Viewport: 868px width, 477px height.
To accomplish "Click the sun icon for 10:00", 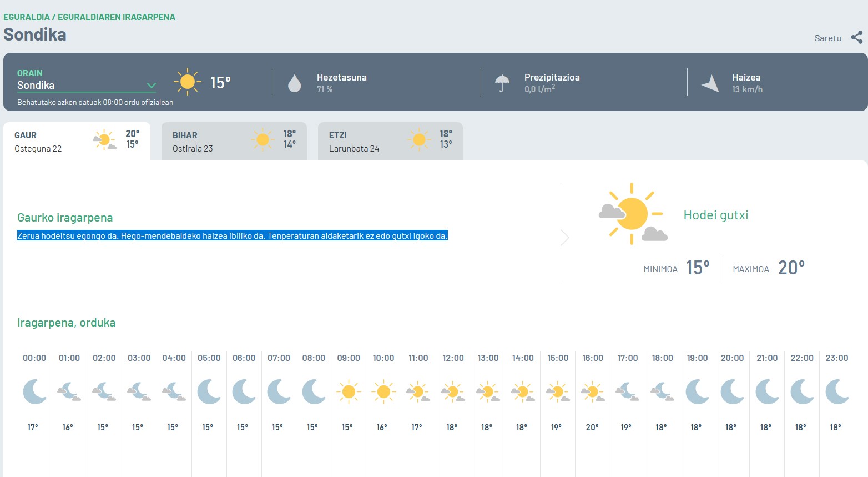I will pyautogui.click(x=383, y=391).
